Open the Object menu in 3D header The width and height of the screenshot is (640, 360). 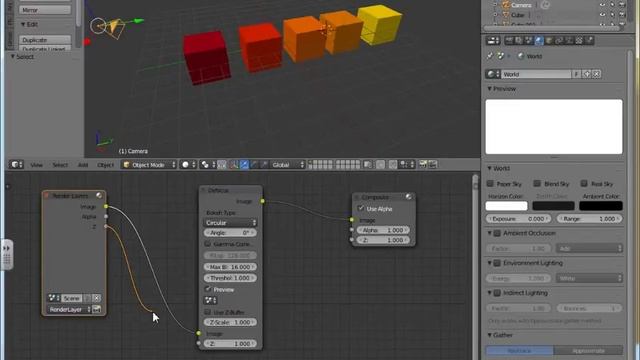click(105, 164)
